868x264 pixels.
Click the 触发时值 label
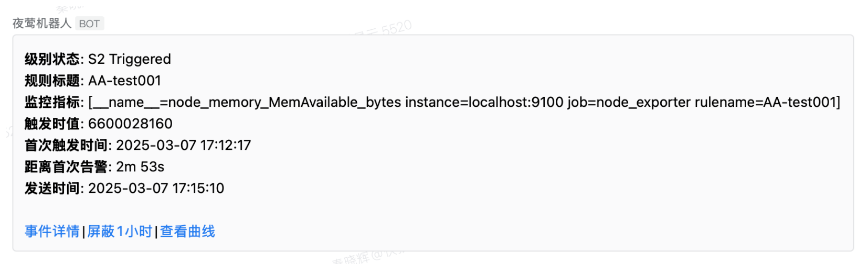[52, 124]
